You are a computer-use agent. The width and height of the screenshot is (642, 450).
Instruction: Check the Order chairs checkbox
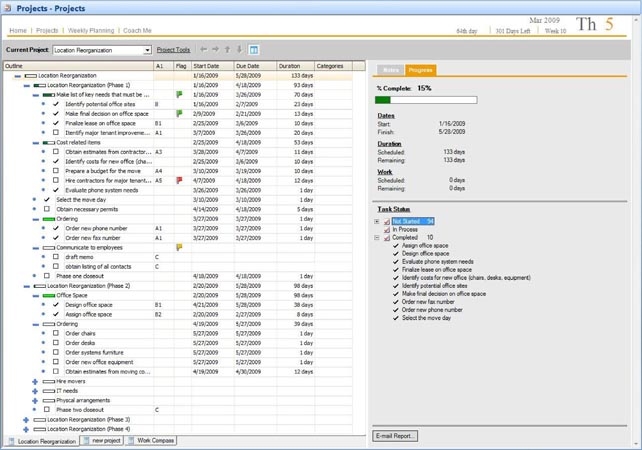pyautogui.click(x=56, y=333)
